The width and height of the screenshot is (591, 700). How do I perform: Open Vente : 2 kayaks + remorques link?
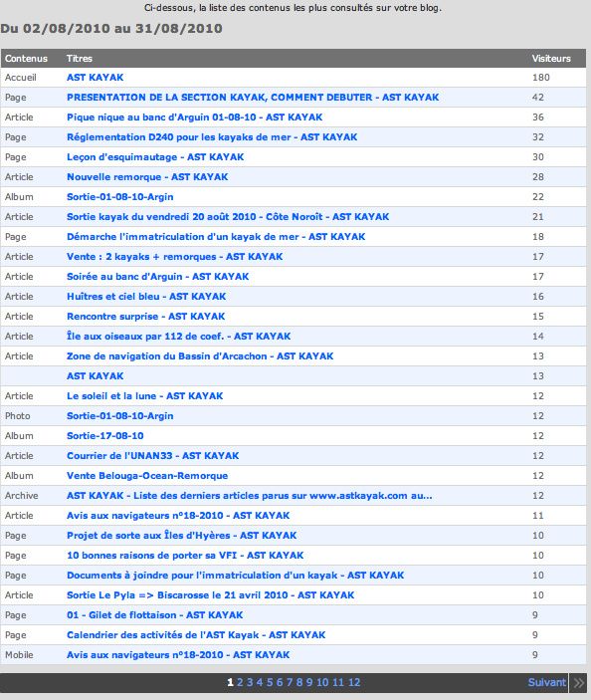pyautogui.click(x=174, y=257)
